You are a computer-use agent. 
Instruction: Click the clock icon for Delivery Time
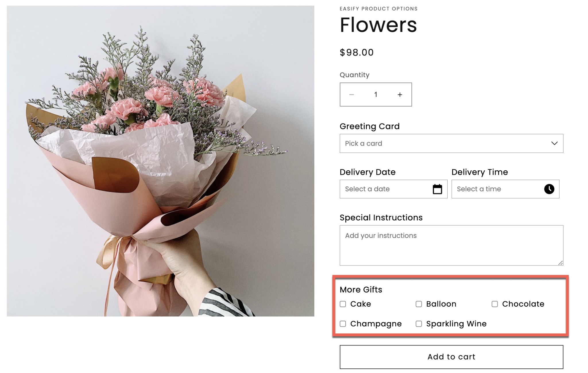pyautogui.click(x=549, y=189)
